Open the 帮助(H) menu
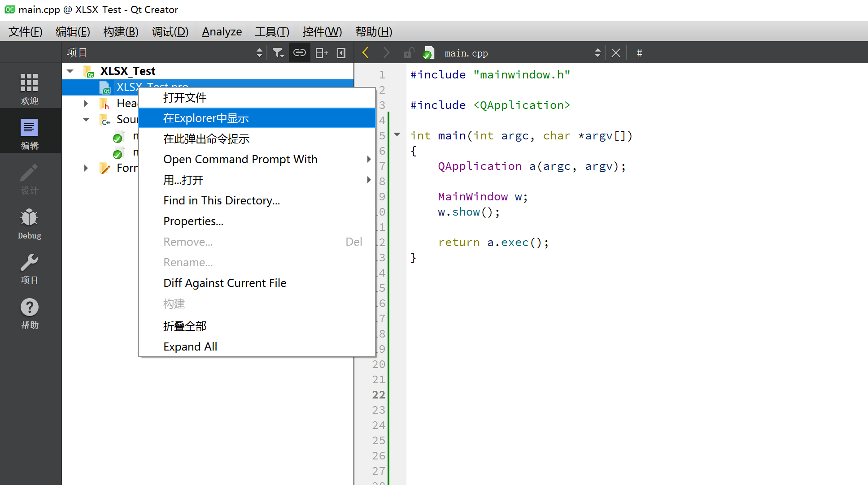The width and height of the screenshot is (868, 485). pos(374,32)
